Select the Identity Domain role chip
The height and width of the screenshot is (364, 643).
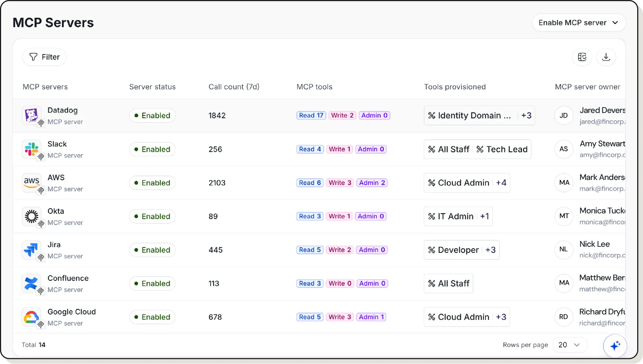point(470,115)
